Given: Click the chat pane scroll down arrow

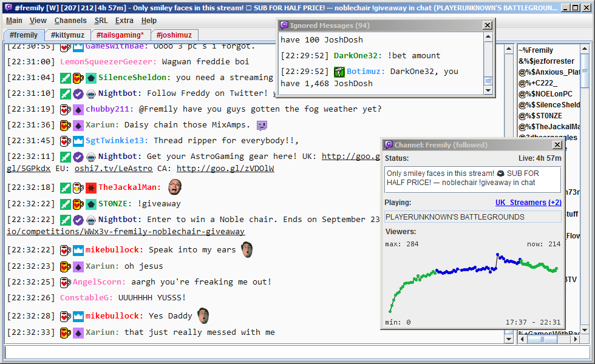Looking at the screenshot, I should coord(509,339).
